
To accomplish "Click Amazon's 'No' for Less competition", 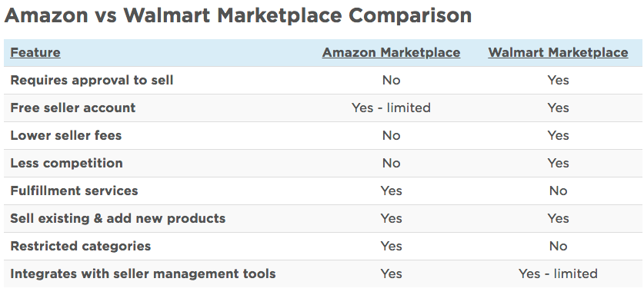I will (x=391, y=164).
